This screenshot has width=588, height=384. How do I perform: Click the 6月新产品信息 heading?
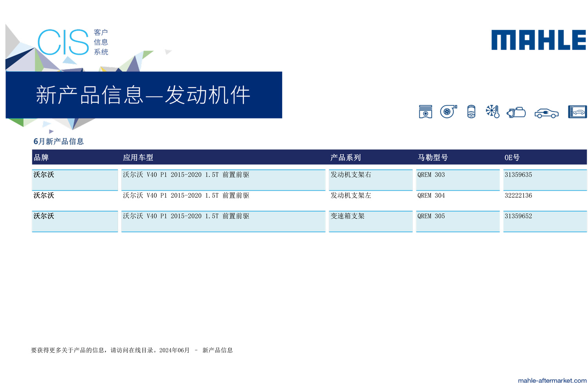(58, 141)
